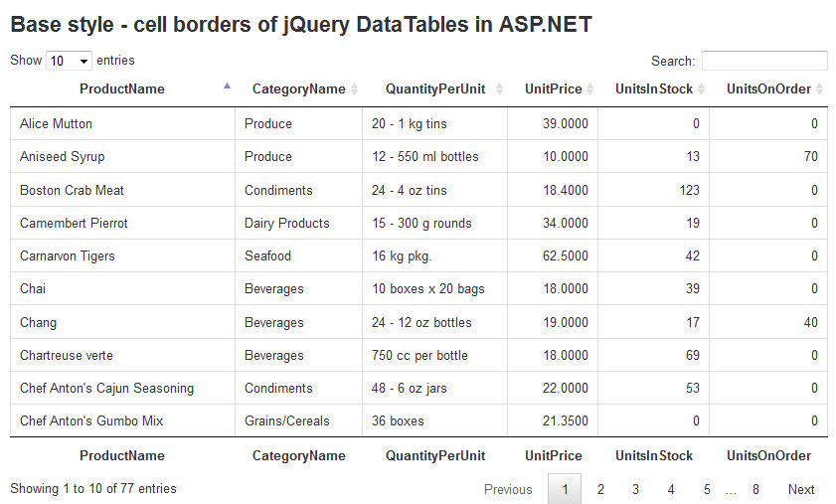The width and height of the screenshot is (836, 504).
Task: Sort by UnitsInStock column header
Action: [x=654, y=89]
